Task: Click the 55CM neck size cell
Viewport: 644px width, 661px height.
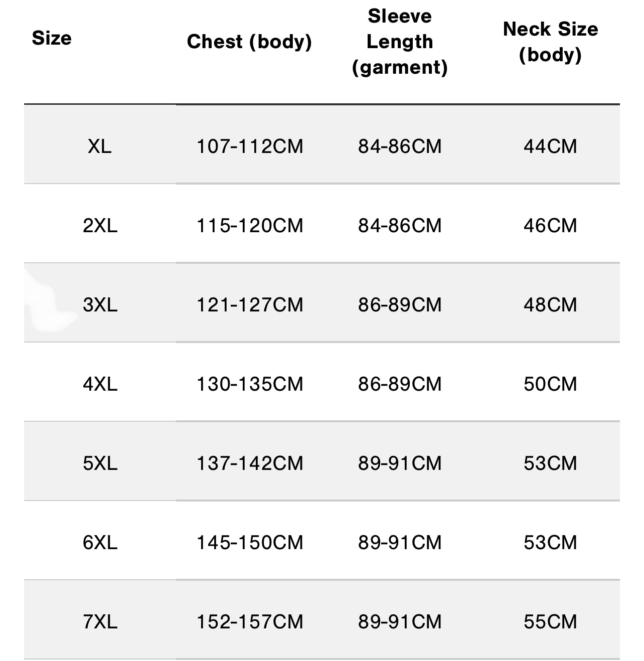Action: pos(550,622)
